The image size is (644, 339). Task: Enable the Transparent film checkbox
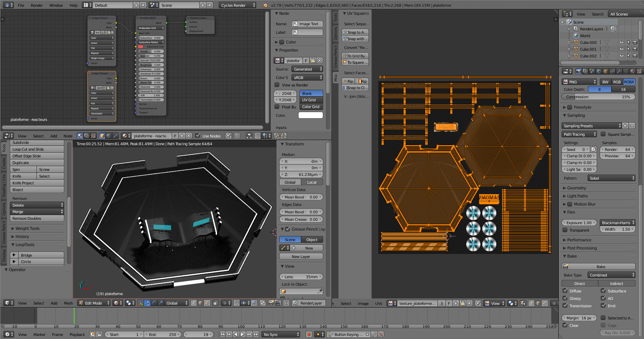point(565,230)
